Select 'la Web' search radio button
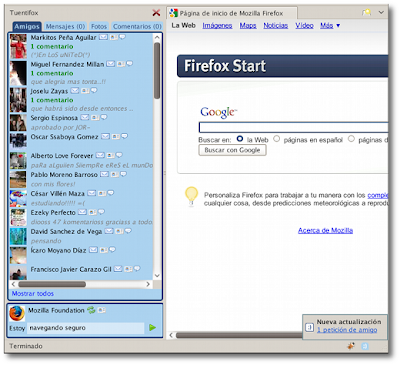The image size is (400, 365). pyautogui.click(x=239, y=139)
